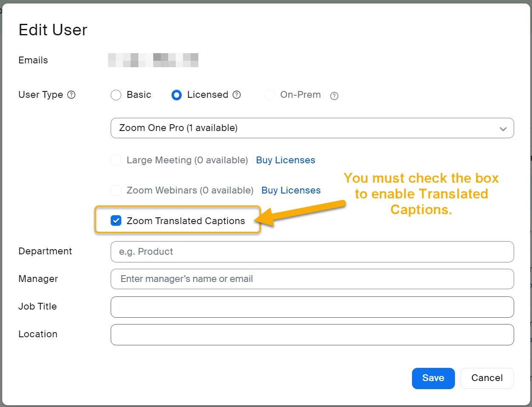Focus the Job Title input field
This screenshot has width=532, height=407.
[x=312, y=307]
